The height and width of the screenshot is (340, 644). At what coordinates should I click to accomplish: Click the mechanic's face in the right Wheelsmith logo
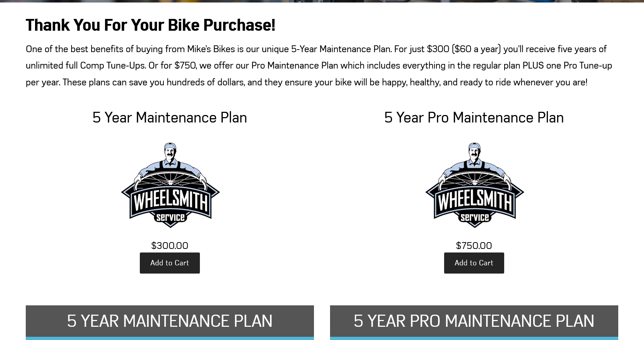[475, 153]
